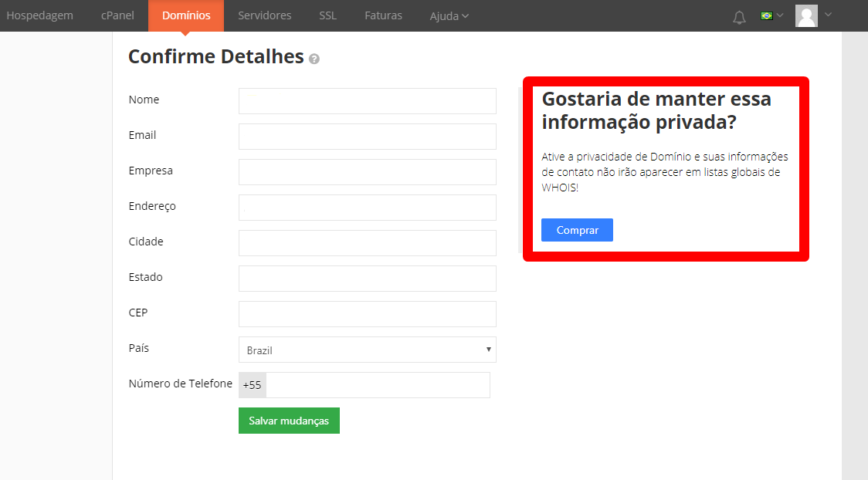Open the Faturas page
Image resolution: width=868 pixels, height=480 pixels.
pos(383,15)
